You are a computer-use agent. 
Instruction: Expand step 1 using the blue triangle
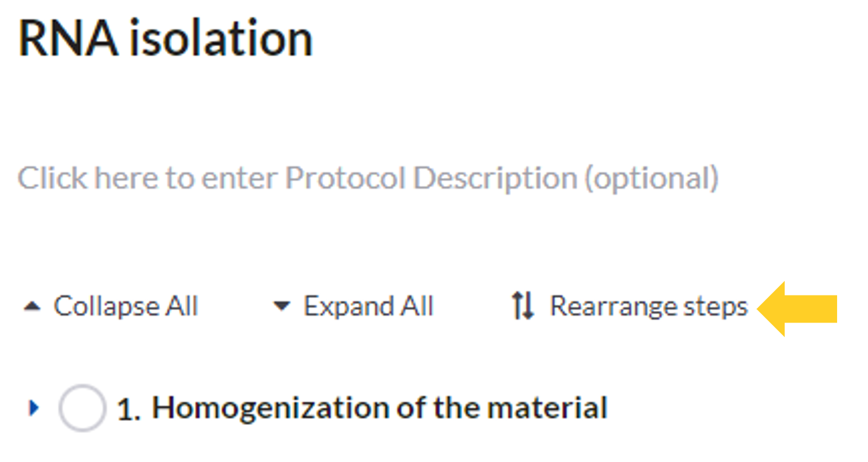34,408
